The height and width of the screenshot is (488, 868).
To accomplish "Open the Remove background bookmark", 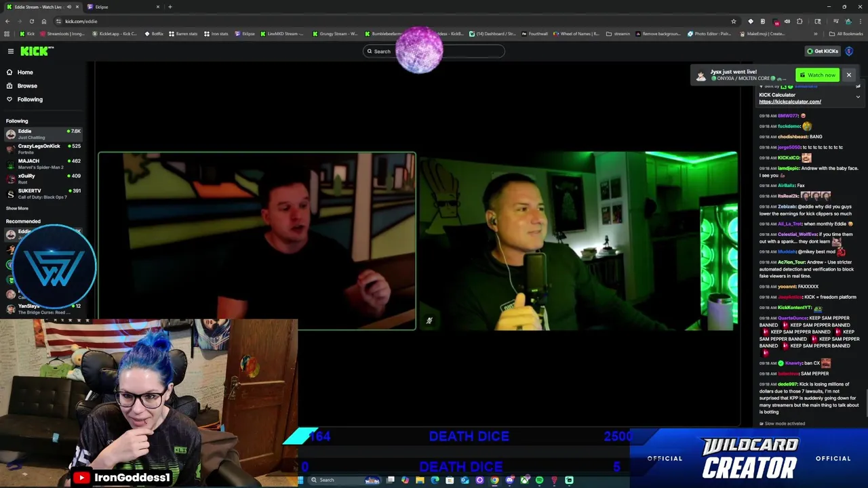I will pos(658,34).
